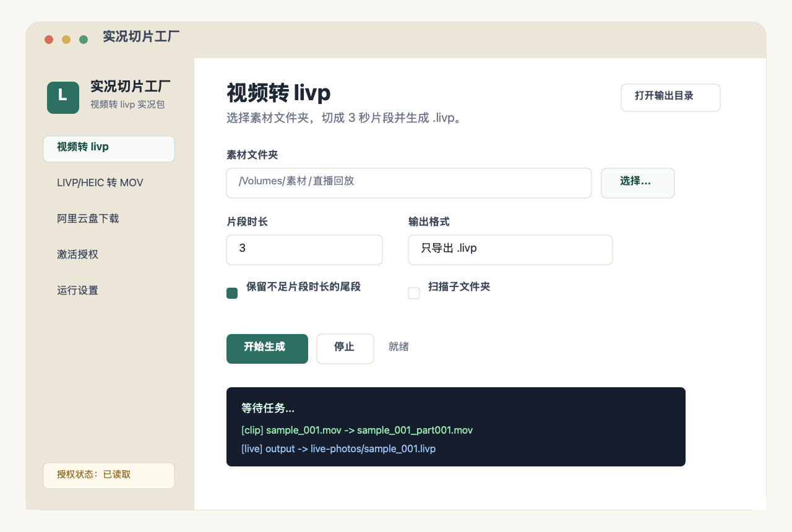Click into the 片段时长 number field

pyautogui.click(x=304, y=250)
